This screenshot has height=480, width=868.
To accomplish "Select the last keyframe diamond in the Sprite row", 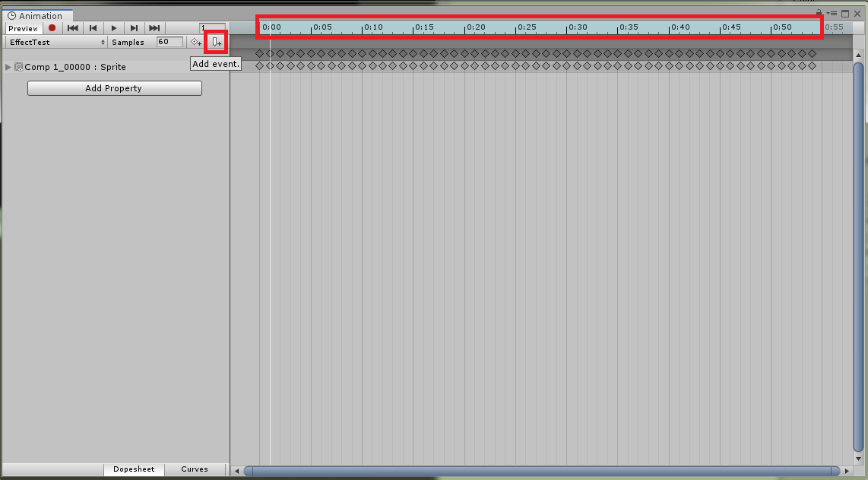I will (812, 66).
